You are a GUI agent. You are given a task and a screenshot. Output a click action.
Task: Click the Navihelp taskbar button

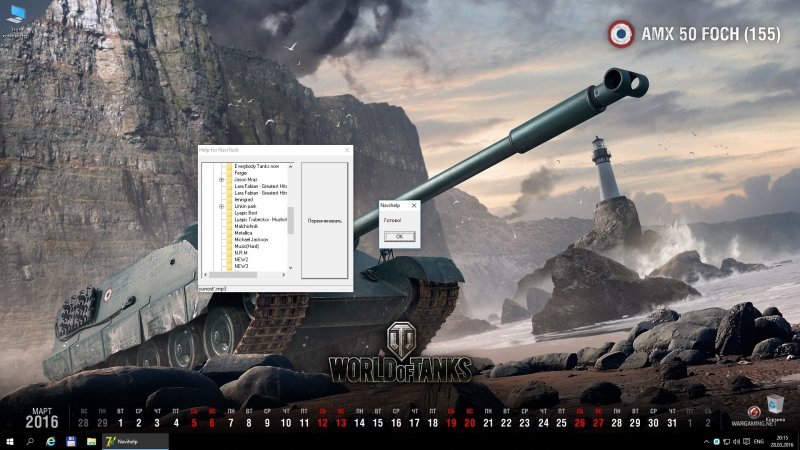(x=135, y=441)
